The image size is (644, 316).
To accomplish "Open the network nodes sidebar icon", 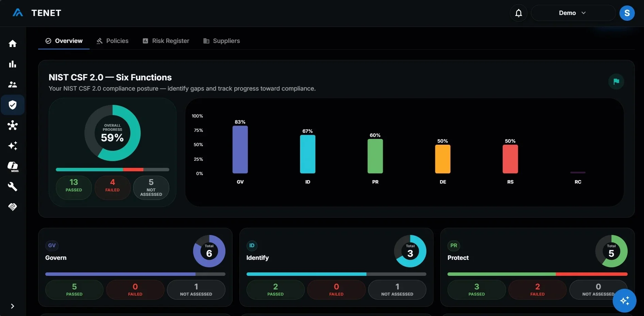I will pyautogui.click(x=13, y=125).
